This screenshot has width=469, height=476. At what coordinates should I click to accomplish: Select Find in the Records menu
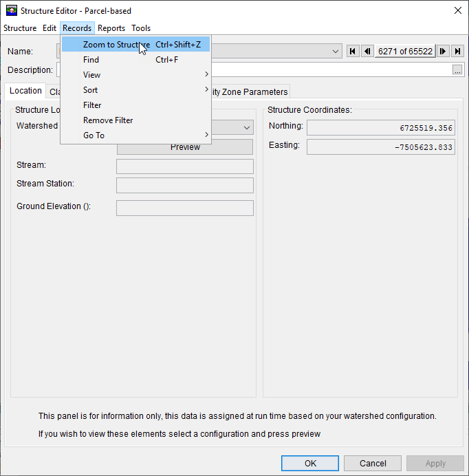coord(135,59)
